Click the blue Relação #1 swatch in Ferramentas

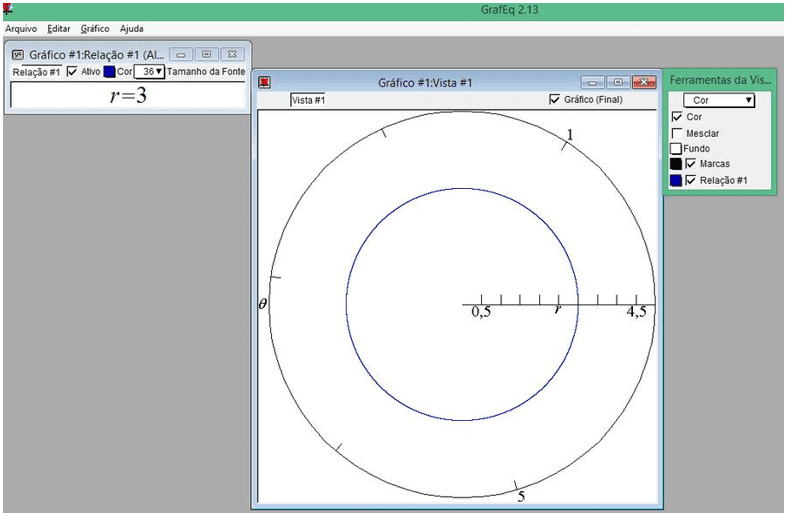(x=676, y=180)
